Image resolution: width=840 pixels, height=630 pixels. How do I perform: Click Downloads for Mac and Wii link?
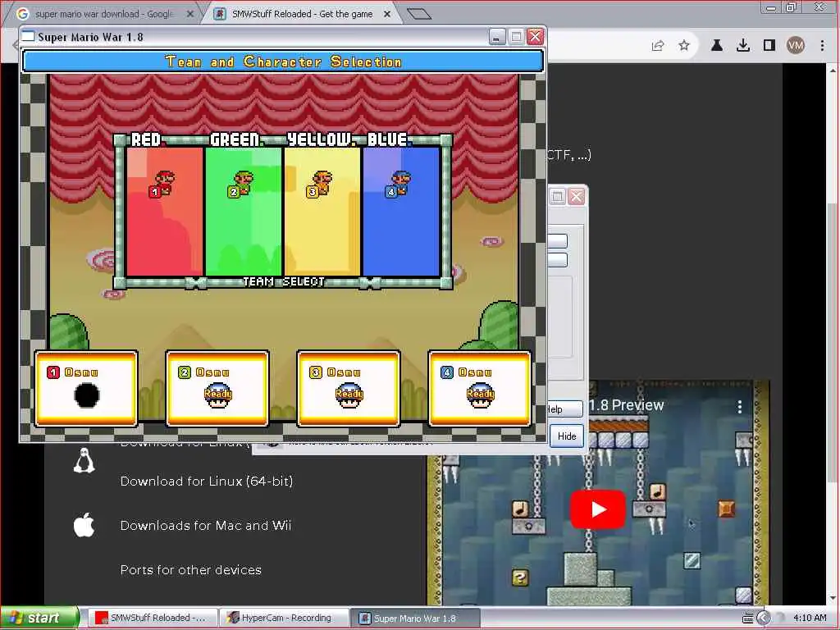click(206, 526)
